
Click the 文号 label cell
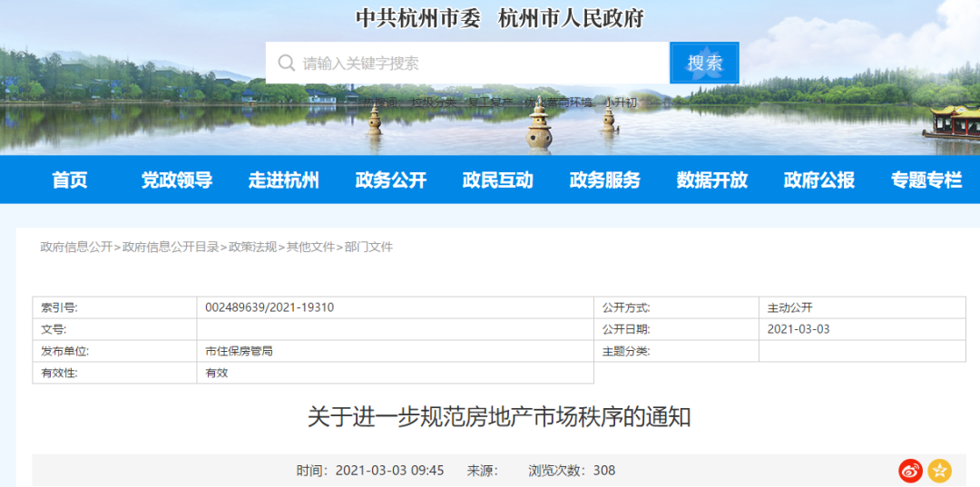pos(115,330)
